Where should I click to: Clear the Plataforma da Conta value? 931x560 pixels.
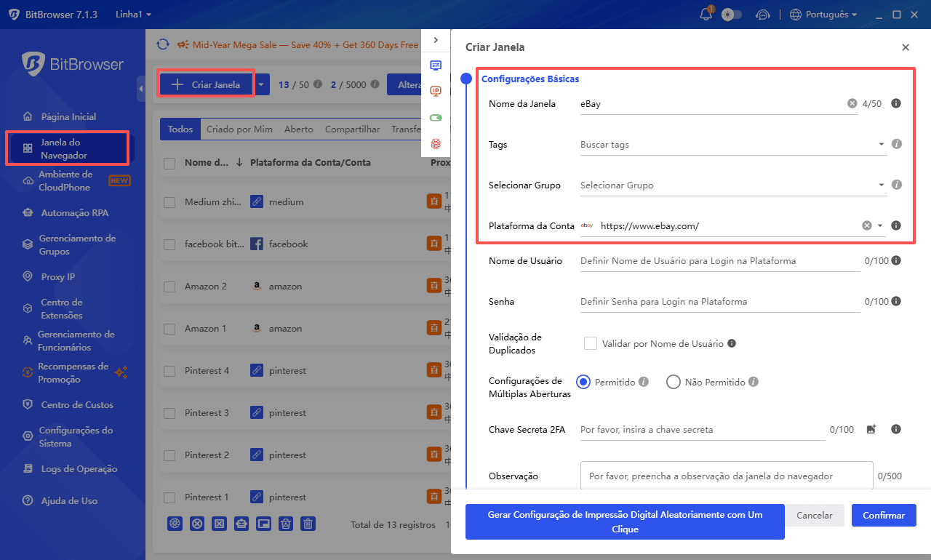coord(867,226)
